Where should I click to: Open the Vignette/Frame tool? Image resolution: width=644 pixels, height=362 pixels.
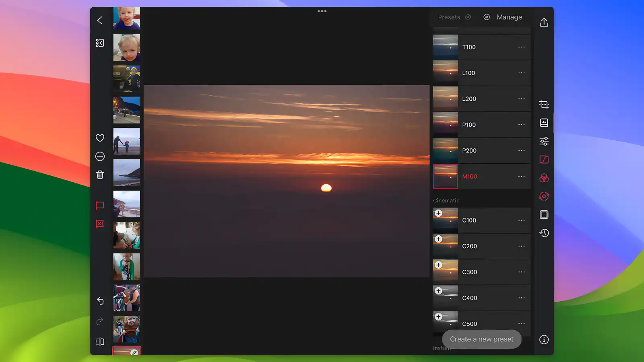point(544,214)
